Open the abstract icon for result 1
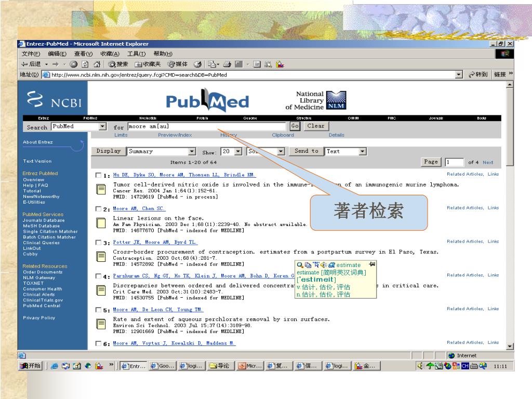 [101, 189]
